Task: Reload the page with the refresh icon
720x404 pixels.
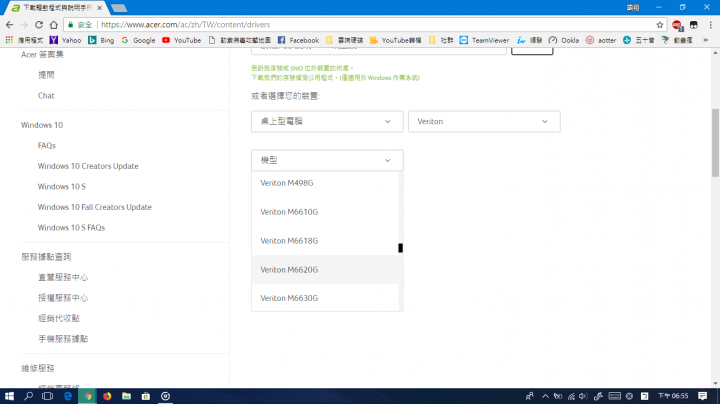Action: (x=39, y=25)
